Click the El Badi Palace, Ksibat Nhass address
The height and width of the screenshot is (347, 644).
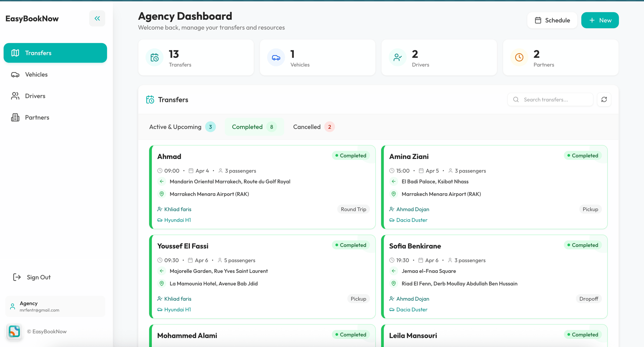point(435,181)
